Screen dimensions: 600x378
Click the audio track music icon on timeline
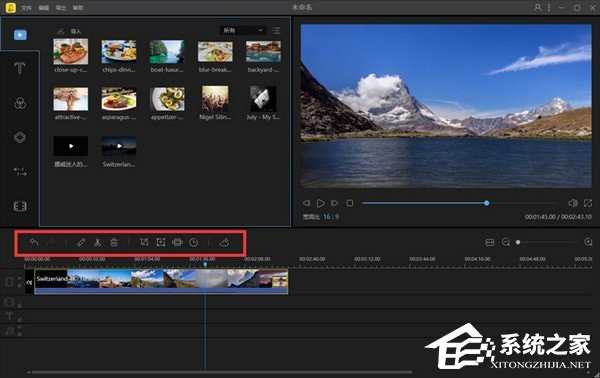(9, 331)
